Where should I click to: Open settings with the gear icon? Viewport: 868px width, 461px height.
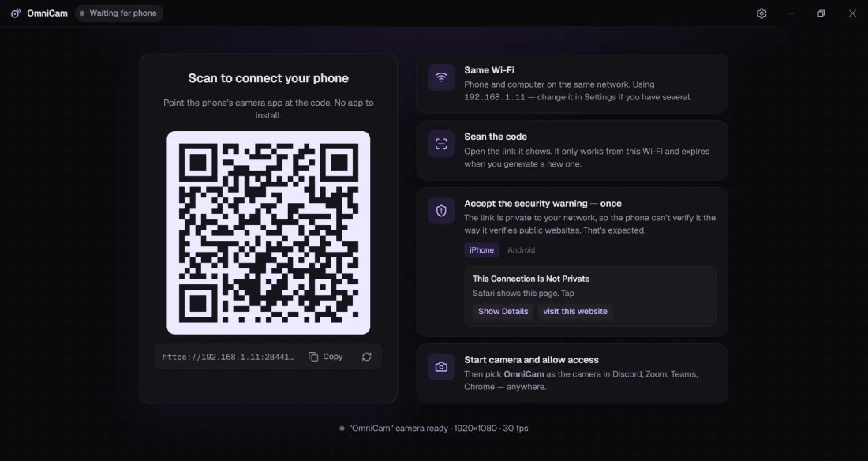pyautogui.click(x=761, y=13)
